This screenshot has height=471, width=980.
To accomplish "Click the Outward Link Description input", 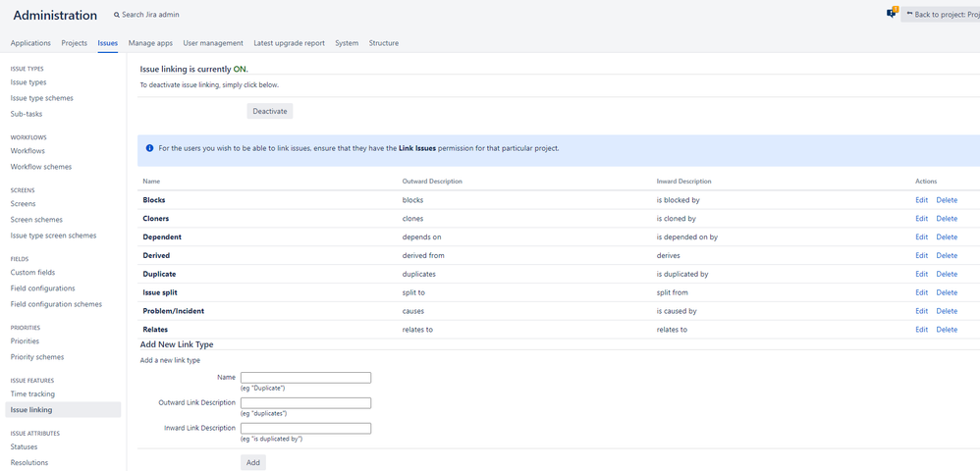I will pyautogui.click(x=305, y=403).
